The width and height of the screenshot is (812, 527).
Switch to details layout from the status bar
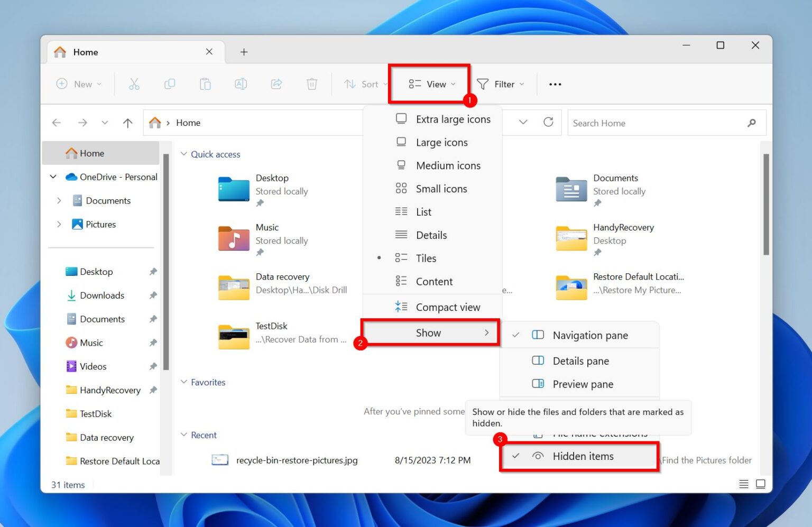[743, 484]
